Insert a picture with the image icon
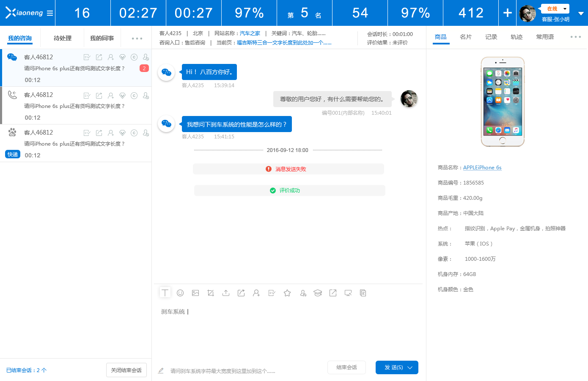Image resolution: width=588 pixels, height=381 pixels. [195, 293]
